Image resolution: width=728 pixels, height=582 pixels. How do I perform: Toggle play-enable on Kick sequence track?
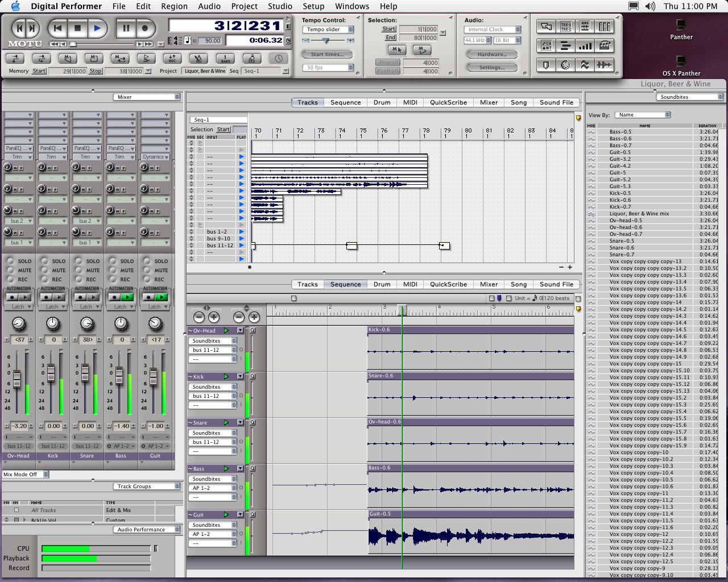tap(226, 376)
